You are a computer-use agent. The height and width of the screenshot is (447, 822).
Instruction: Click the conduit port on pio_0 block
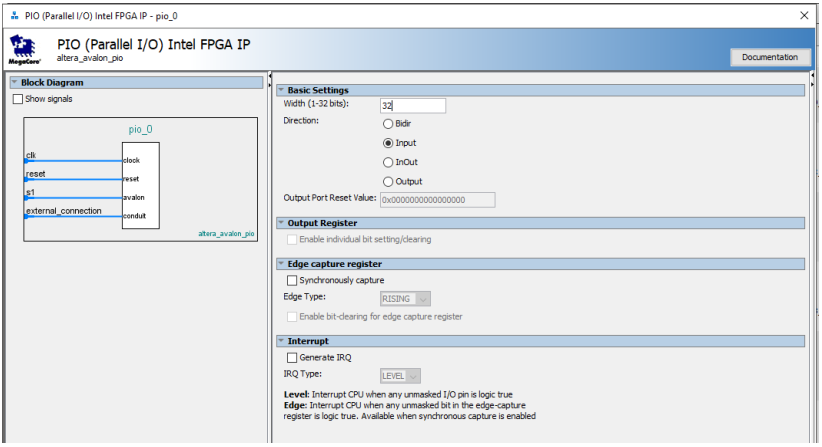(135, 216)
